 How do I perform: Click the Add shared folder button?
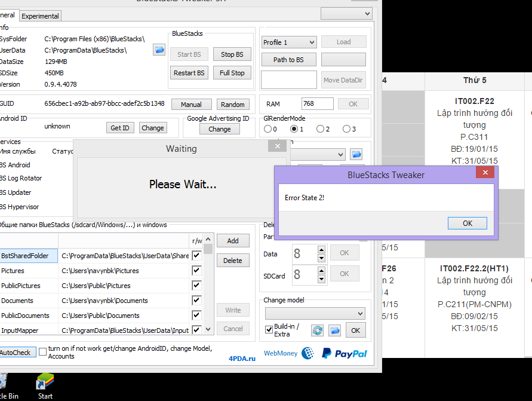[x=233, y=241]
